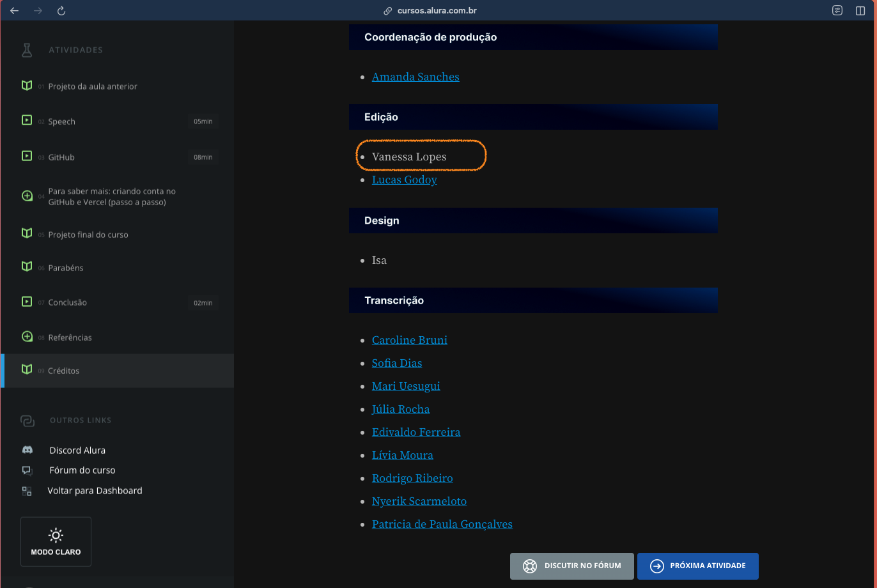Image resolution: width=877 pixels, height=588 pixels.
Task: Click the Outros Links chain icon
Action: (27, 421)
